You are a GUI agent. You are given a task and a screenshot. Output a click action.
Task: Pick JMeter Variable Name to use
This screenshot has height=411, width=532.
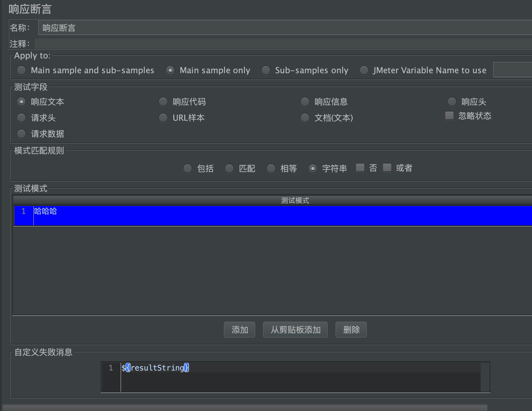tap(364, 70)
